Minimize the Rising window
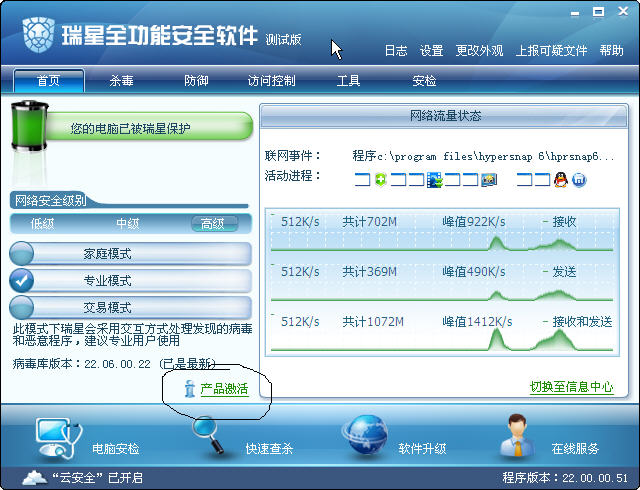This screenshot has width=640, height=490. 575,13
